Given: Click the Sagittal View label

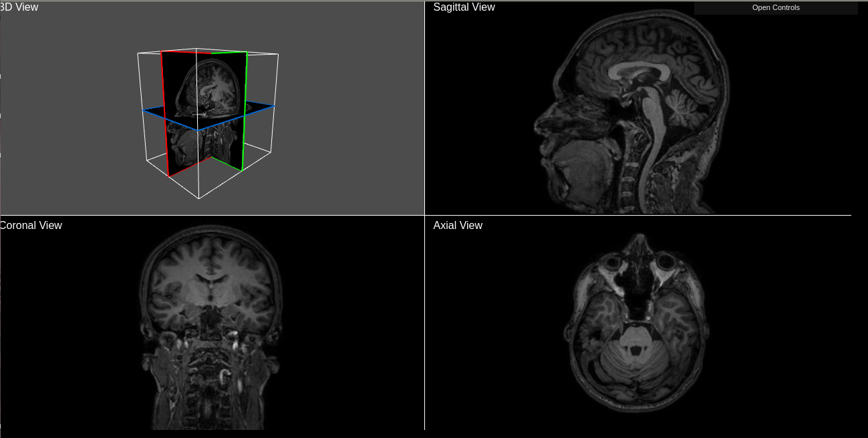Looking at the screenshot, I should pos(464,7).
